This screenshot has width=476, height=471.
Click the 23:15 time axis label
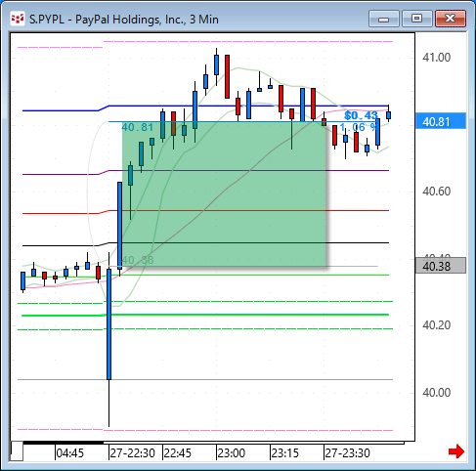coord(285,453)
